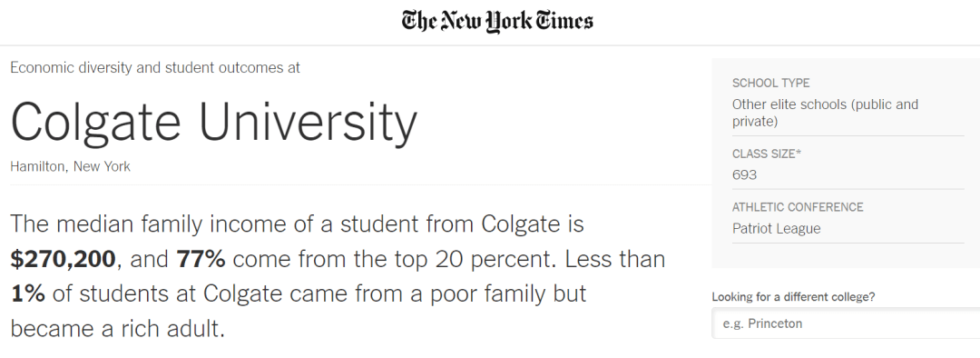980x358 pixels.
Task: Open the Patriot League conference link
Action: click(776, 228)
